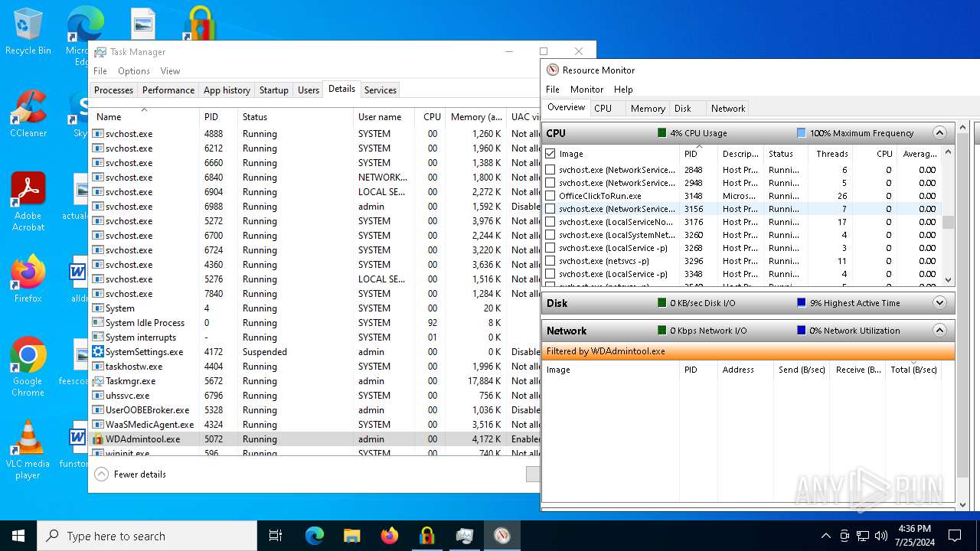Collapse the Network section in Resource Monitor
Viewport: 980px width, 551px height.
click(939, 331)
